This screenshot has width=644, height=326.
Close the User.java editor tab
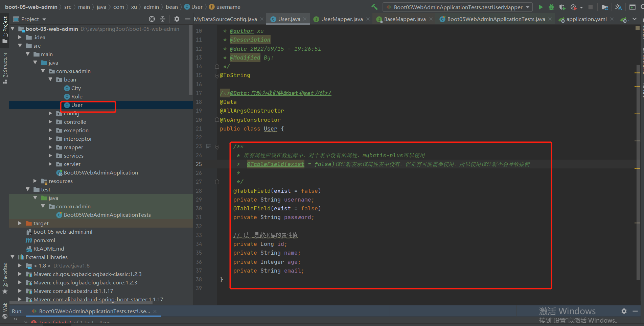305,19
